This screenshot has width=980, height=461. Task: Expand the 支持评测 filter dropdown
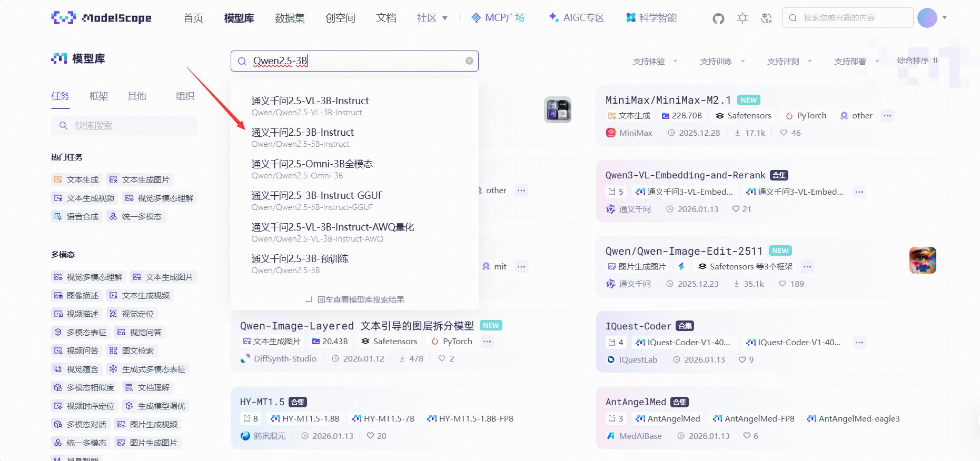pos(789,62)
